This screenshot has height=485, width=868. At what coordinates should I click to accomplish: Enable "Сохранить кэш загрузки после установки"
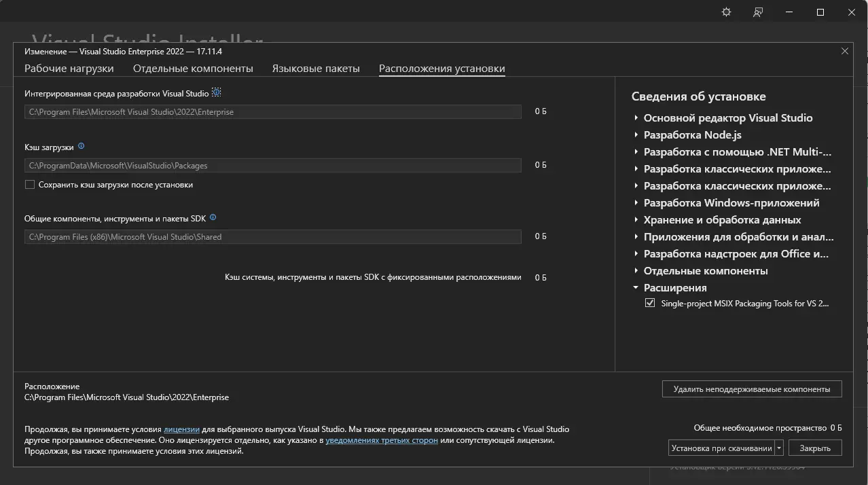tap(29, 184)
